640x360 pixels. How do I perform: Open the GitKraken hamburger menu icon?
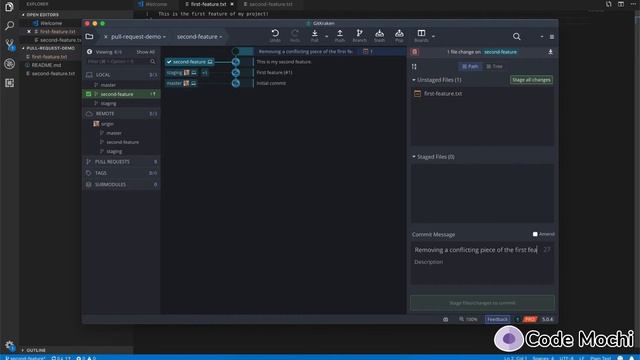[x=552, y=37]
